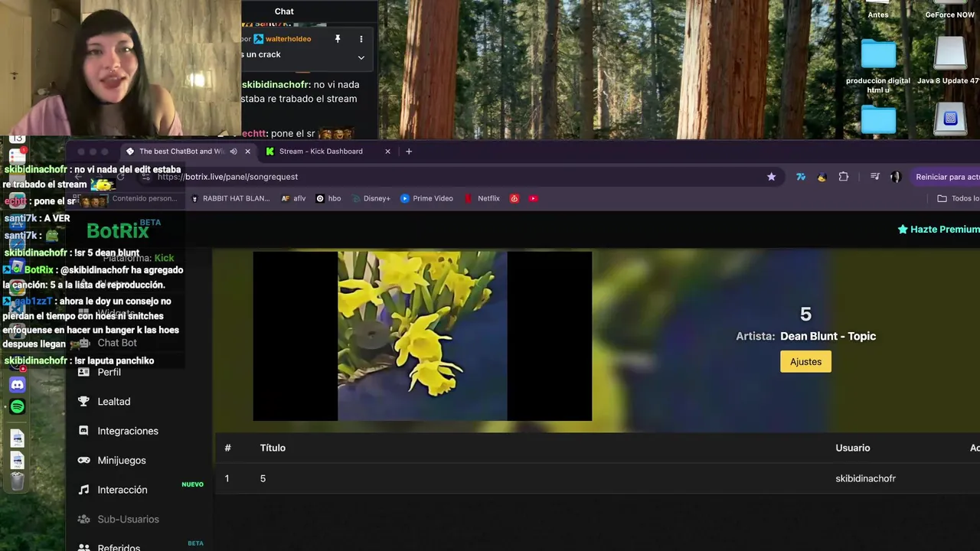Mute the BotRix tab audio icon
Image resolution: width=980 pixels, height=551 pixels.
[x=234, y=152]
